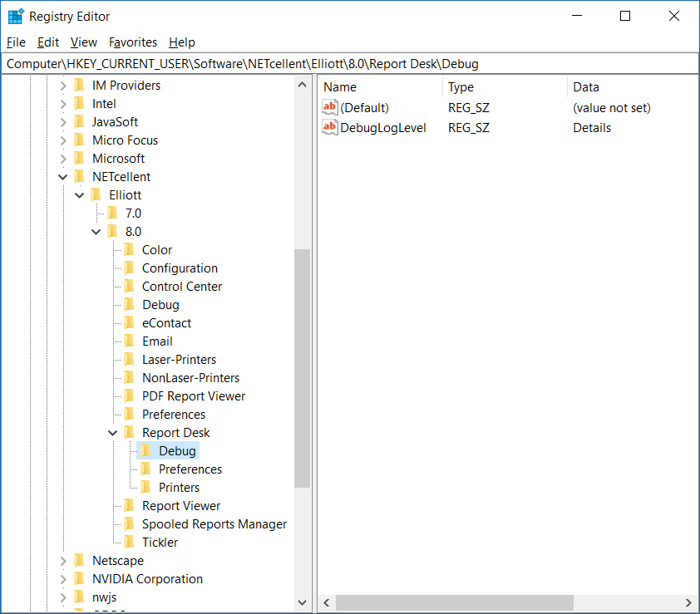Click the folder icon next to NonLaser-Printers
Screen dimensions: 700x614
pos(130,377)
